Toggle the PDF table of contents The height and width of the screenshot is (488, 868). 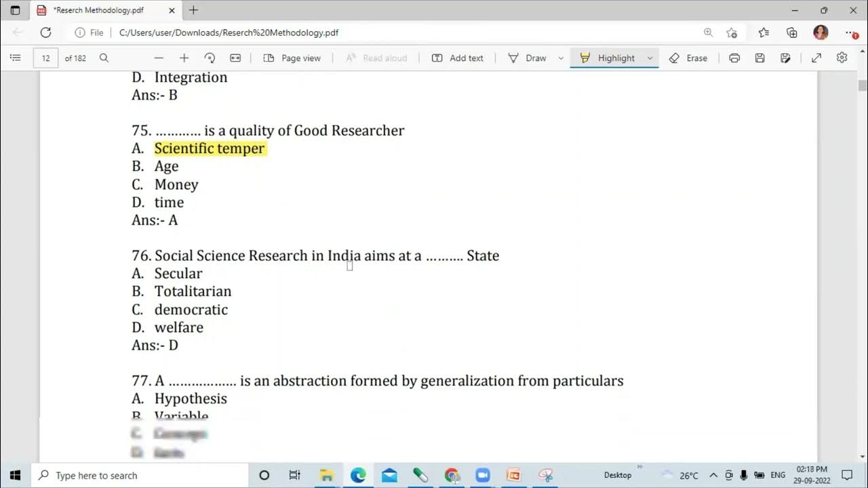15,58
